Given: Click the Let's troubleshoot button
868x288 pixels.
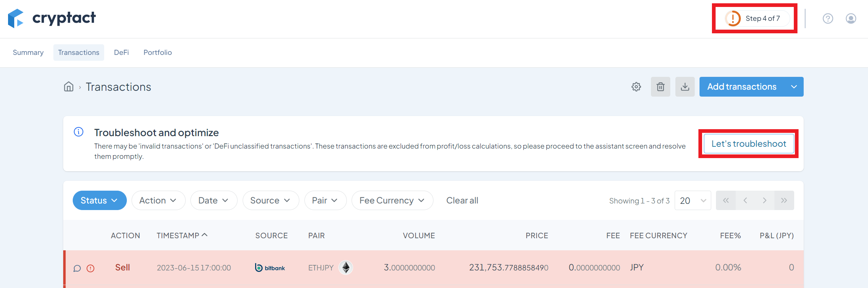Looking at the screenshot, I should pyautogui.click(x=748, y=144).
